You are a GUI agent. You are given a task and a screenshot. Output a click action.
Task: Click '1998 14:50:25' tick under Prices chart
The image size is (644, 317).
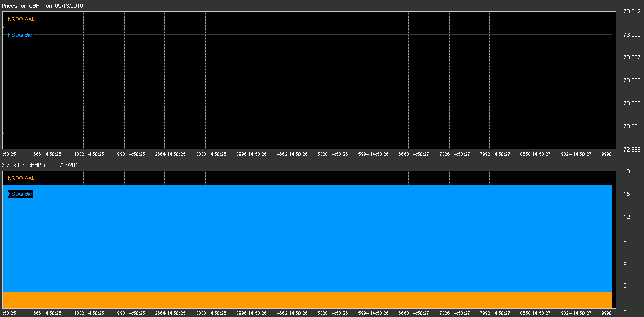(129, 154)
